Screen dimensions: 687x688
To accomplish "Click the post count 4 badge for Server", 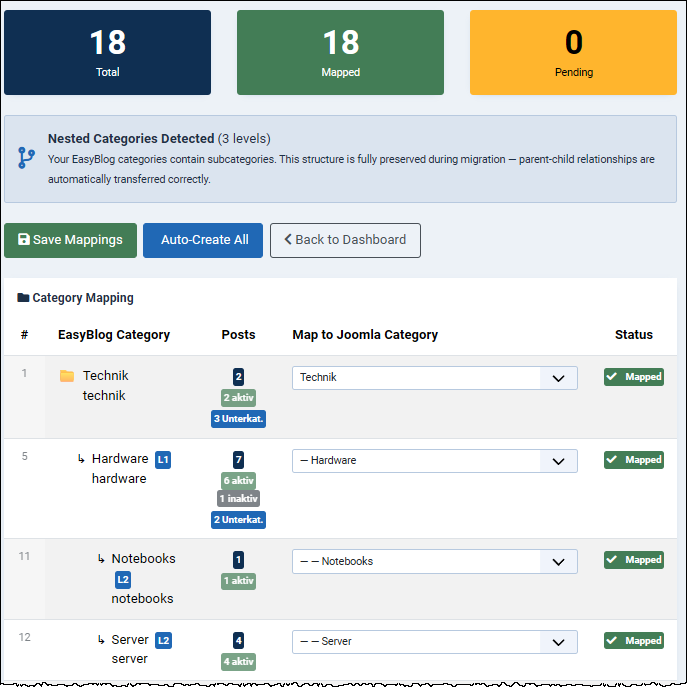I will (238, 641).
